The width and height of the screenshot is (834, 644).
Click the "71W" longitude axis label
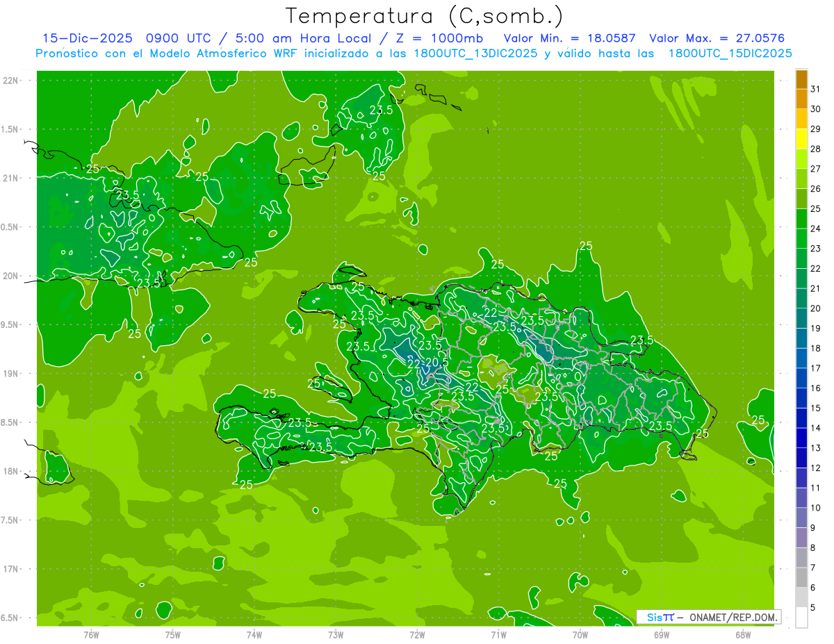pyautogui.click(x=498, y=634)
